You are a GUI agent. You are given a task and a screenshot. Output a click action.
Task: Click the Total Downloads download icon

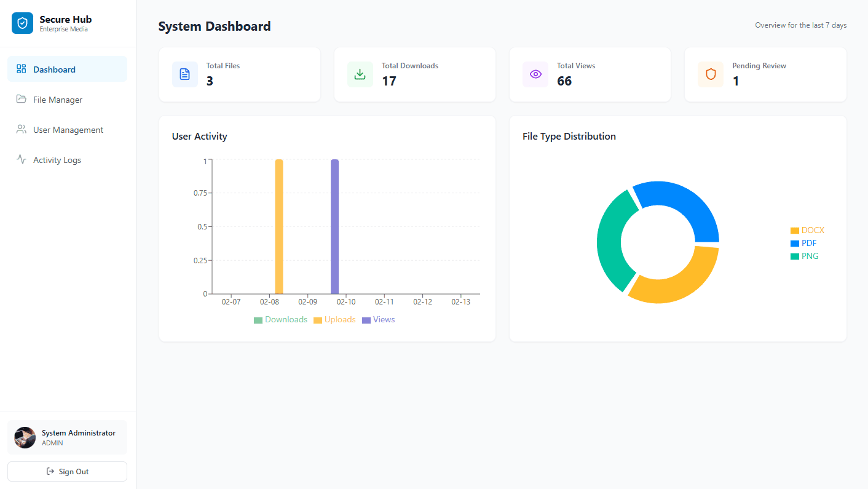pos(360,74)
